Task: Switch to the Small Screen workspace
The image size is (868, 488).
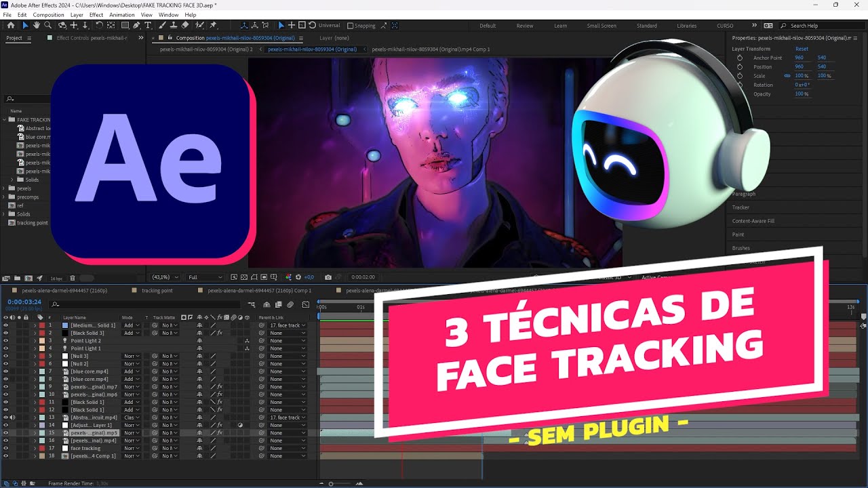Action: pos(601,26)
